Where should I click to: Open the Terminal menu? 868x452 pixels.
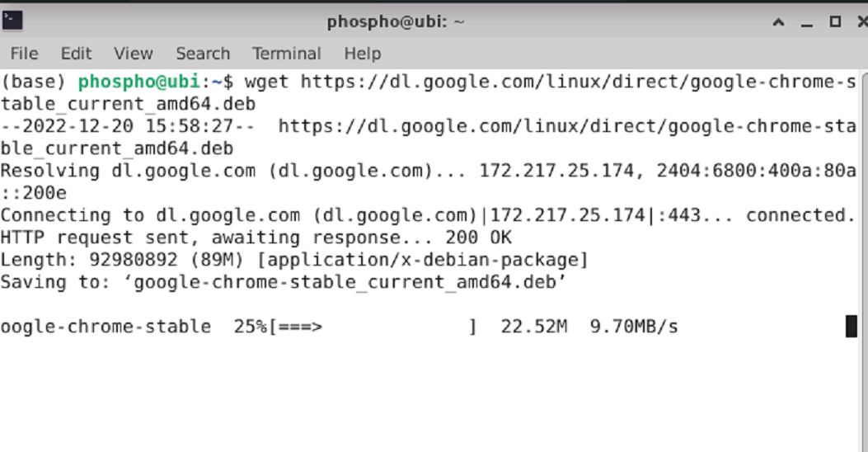tap(287, 54)
